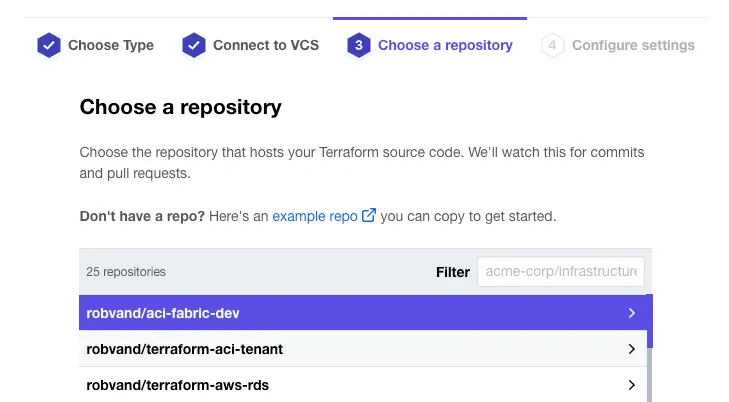The height and width of the screenshot is (402, 729).
Task: Choose the robvand/terraform-aci-tenant repository
Action: pyautogui.click(x=185, y=349)
